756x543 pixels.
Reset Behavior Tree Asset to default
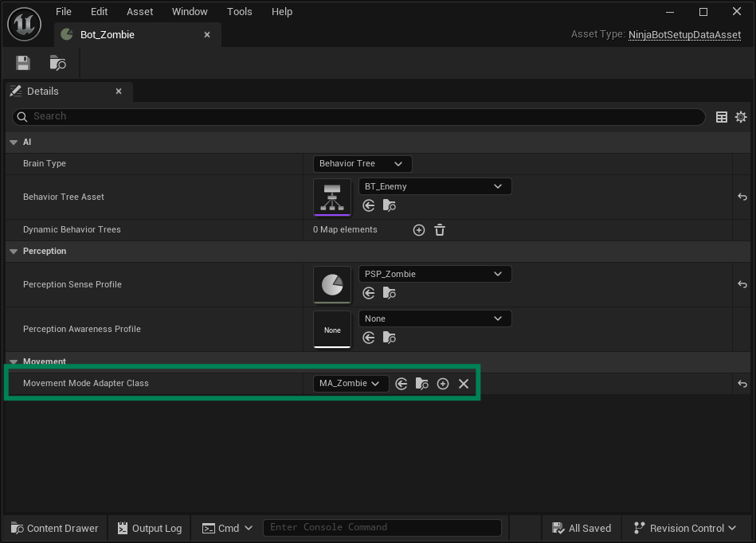[742, 197]
